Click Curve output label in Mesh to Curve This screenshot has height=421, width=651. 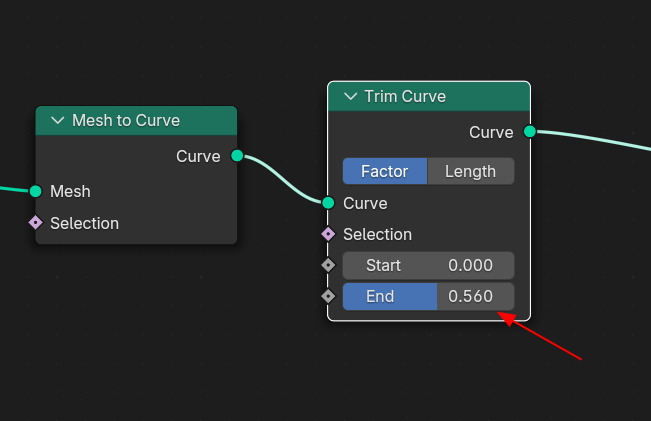coord(198,157)
